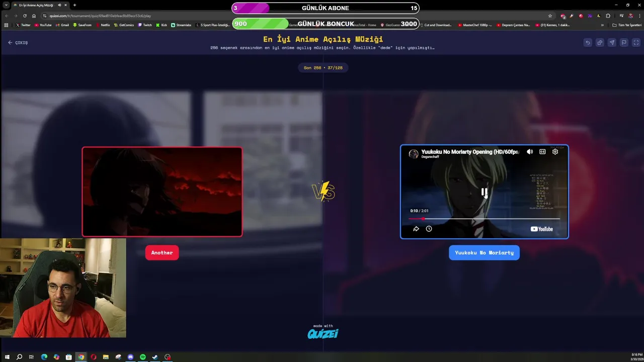Mute the YouTube player's volume
Image resolution: width=644 pixels, height=362 pixels.
[530, 151]
